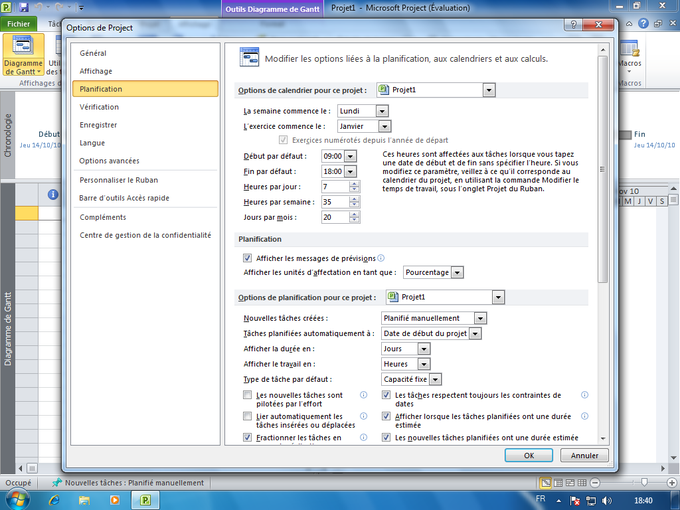
Task: Click the zoom slider handle in the status bar
Action: [x=644, y=482]
